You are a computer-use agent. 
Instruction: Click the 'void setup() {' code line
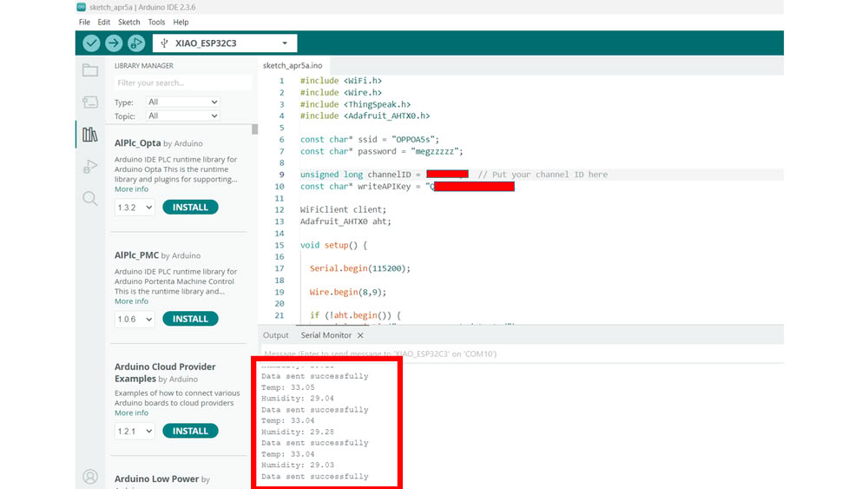(334, 245)
